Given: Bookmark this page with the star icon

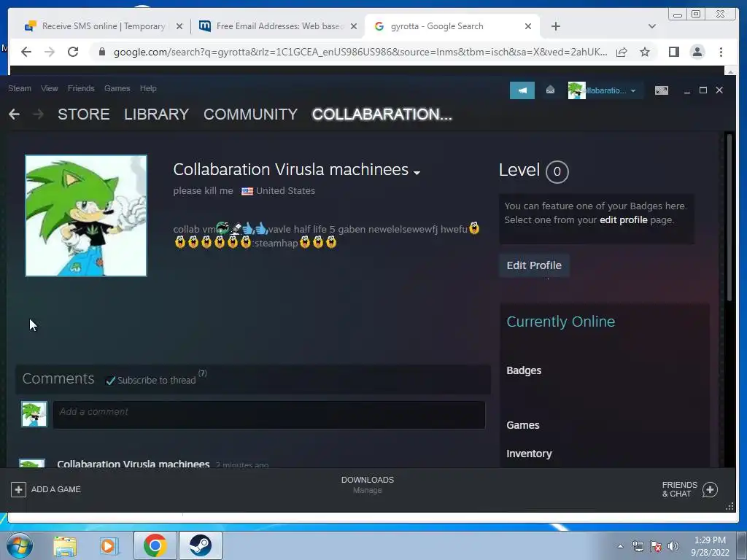Looking at the screenshot, I should point(645,52).
